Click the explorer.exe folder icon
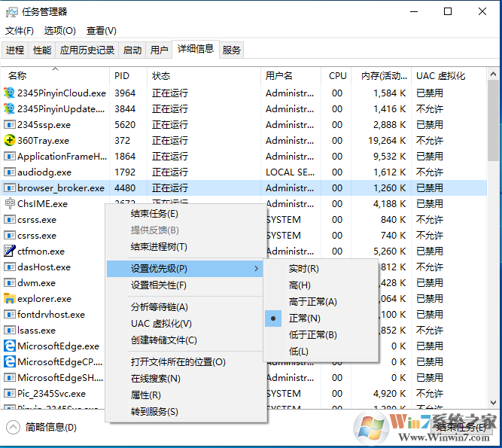Image resolution: width=502 pixels, height=448 pixels. pos(10,298)
